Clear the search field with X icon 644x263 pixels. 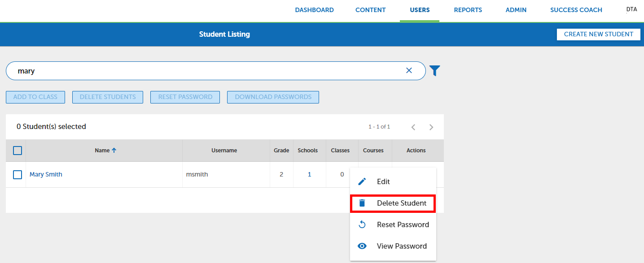[409, 70]
